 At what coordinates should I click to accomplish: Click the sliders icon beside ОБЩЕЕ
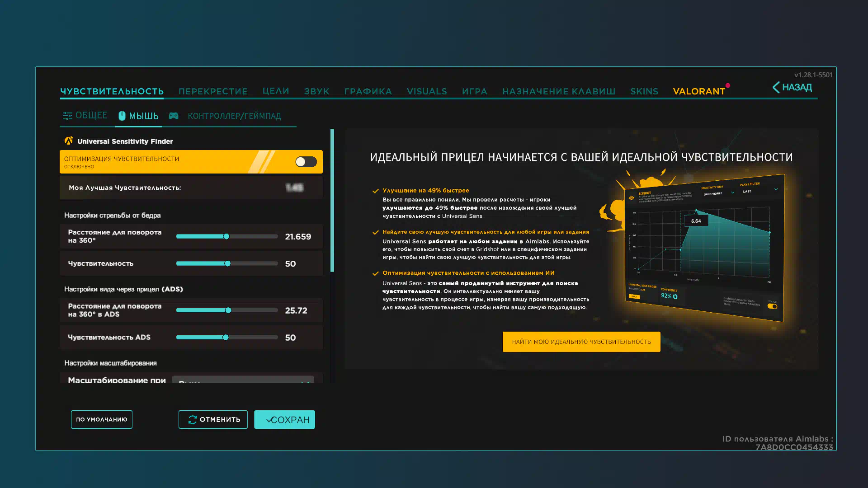[67, 116]
